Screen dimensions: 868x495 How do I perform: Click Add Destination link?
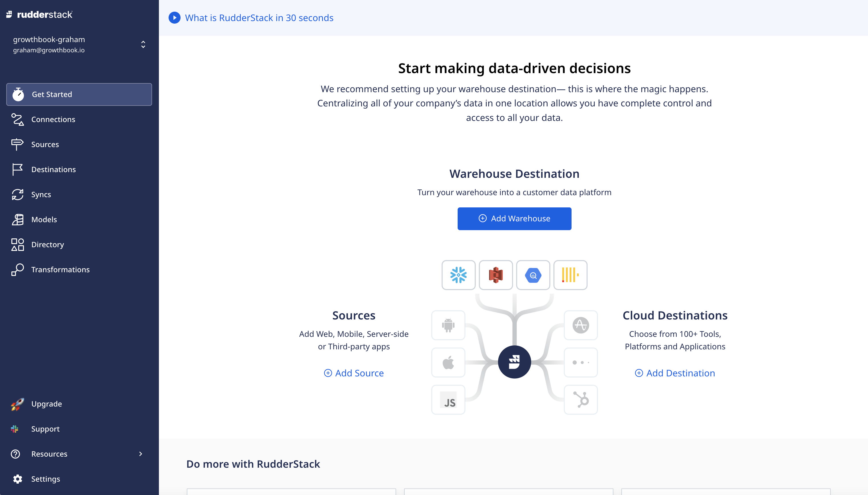click(675, 372)
